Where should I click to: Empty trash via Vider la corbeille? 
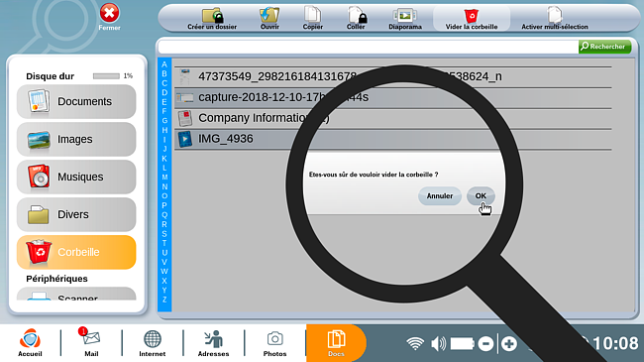click(472, 19)
